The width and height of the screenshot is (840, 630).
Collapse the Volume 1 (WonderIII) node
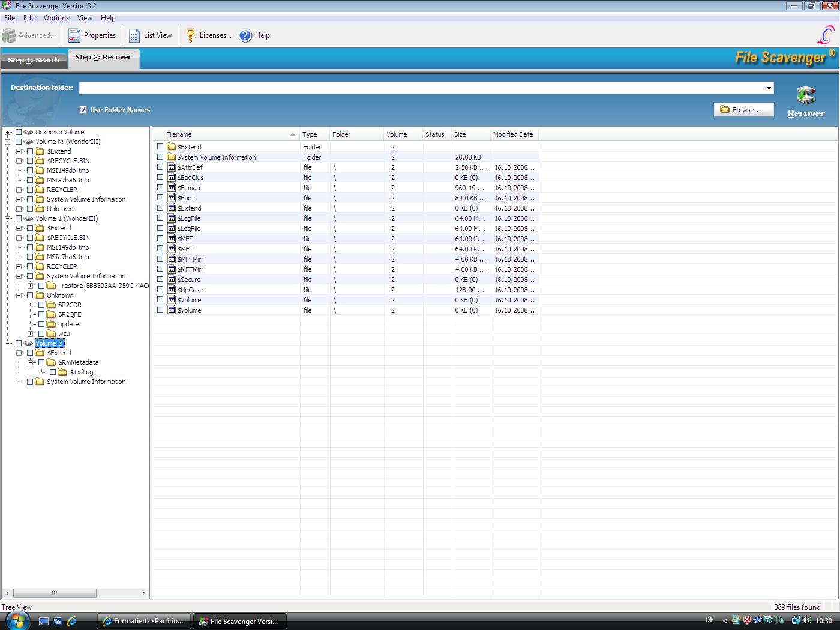[8, 218]
